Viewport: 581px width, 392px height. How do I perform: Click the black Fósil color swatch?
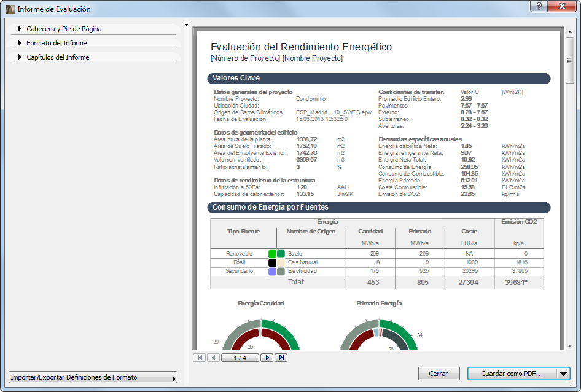pos(272,262)
